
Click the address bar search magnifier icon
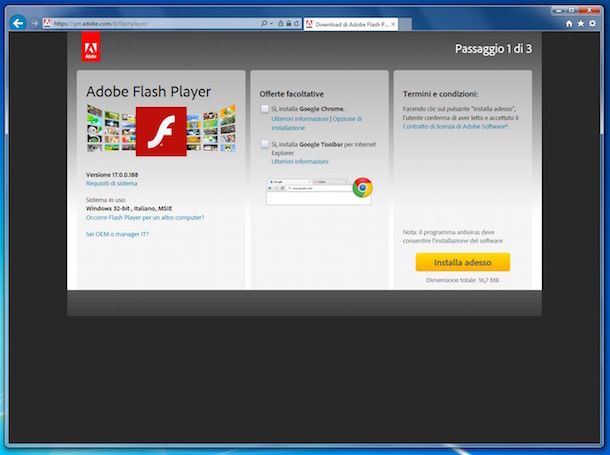pyautogui.click(x=264, y=24)
